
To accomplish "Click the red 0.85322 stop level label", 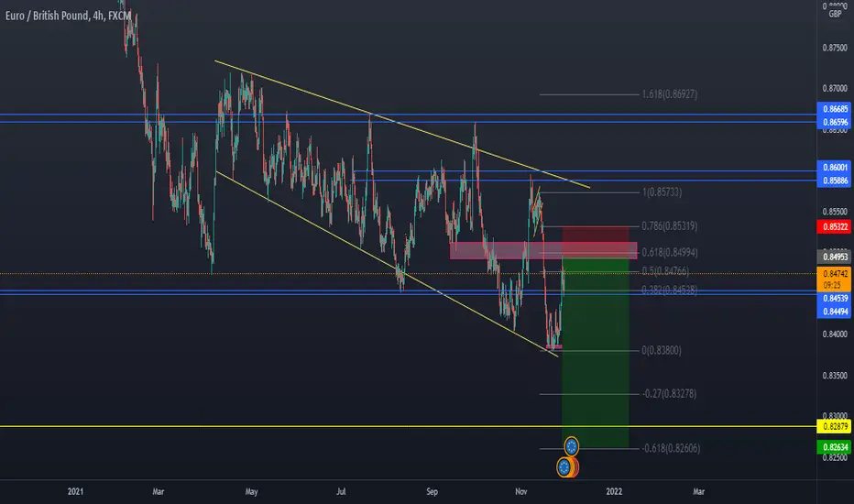I will tap(835, 226).
